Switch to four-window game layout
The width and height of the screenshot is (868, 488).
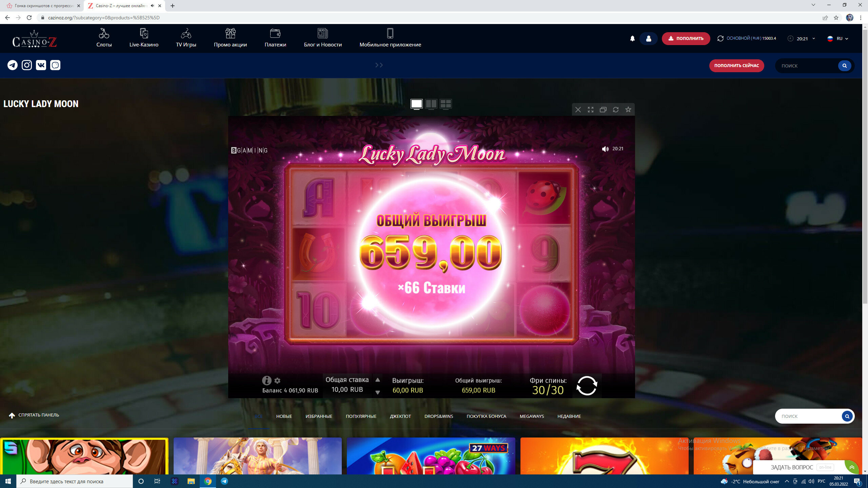point(446,104)
